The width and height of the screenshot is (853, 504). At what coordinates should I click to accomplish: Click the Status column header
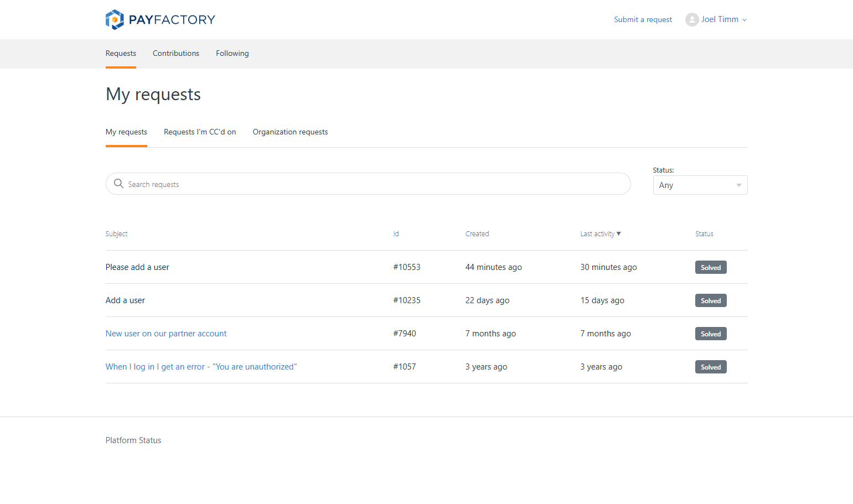click(704, 234)
